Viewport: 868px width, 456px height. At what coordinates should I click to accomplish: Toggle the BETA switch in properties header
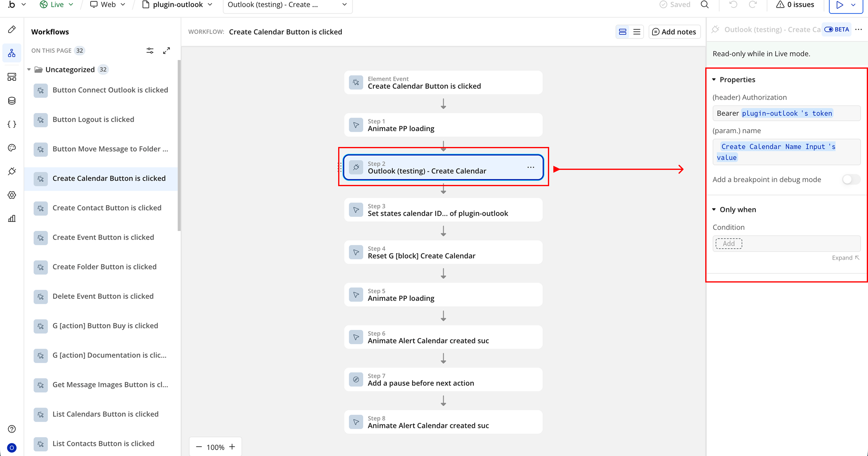pos(829,30)
